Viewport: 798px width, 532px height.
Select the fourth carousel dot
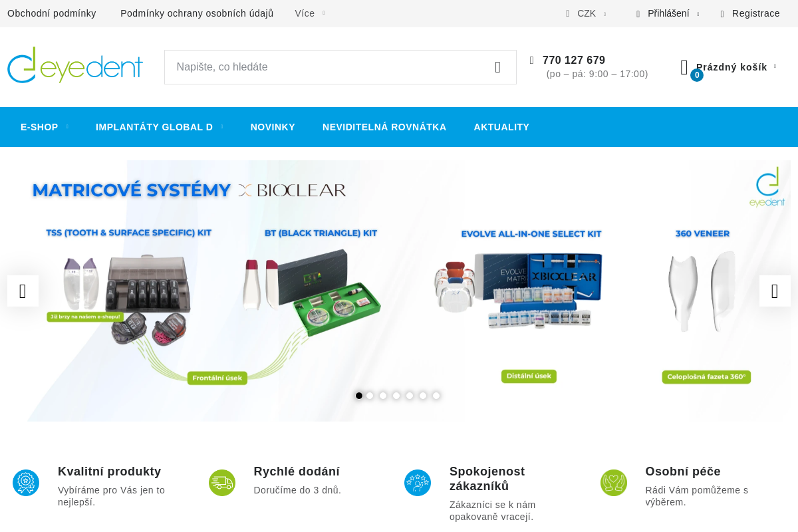pyautogui.click(x=396, y=396)
